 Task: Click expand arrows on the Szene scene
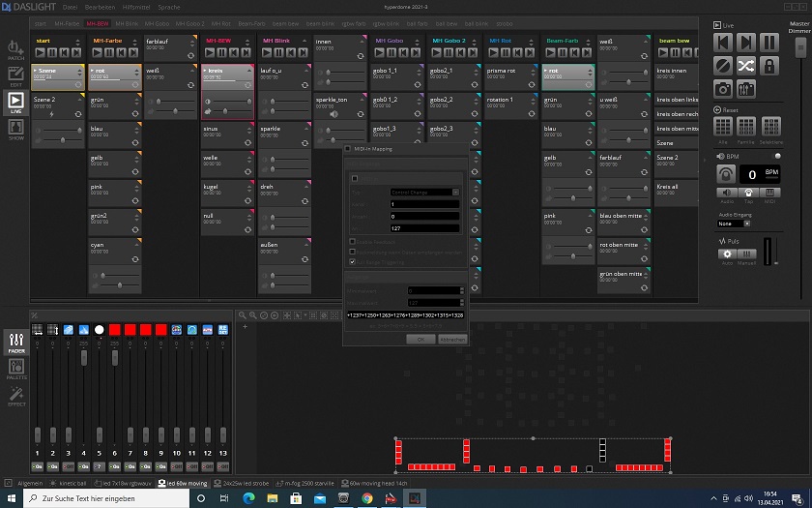79,72
